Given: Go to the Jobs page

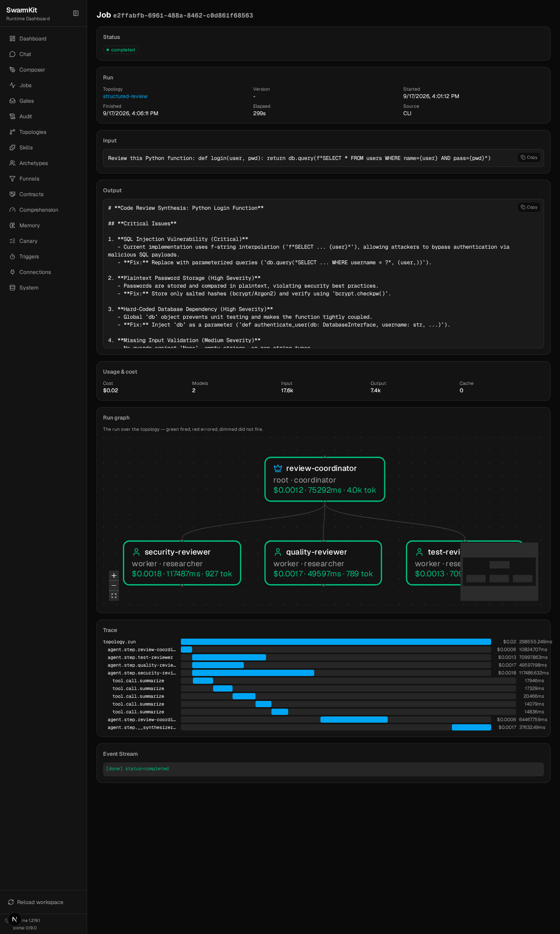Looking at the screenshot, I should pyautogui.click(x=43, y=85).
